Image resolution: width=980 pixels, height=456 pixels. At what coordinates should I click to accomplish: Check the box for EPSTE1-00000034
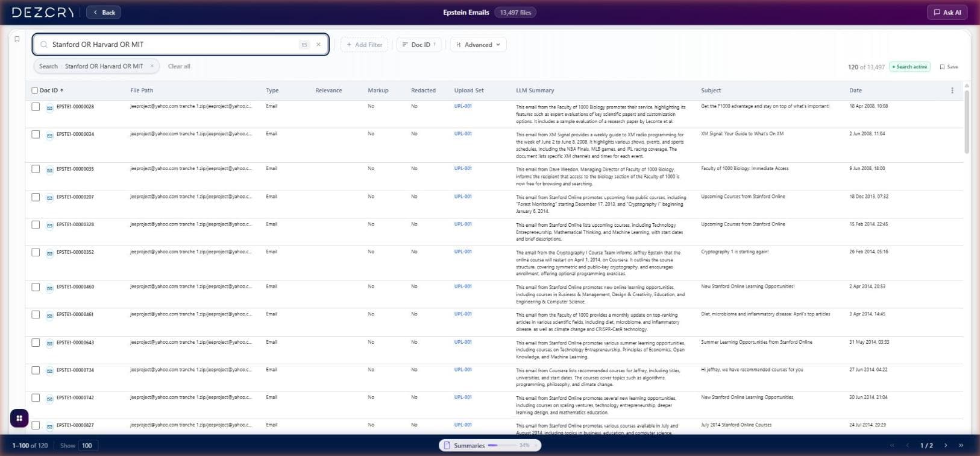point(36,135)
